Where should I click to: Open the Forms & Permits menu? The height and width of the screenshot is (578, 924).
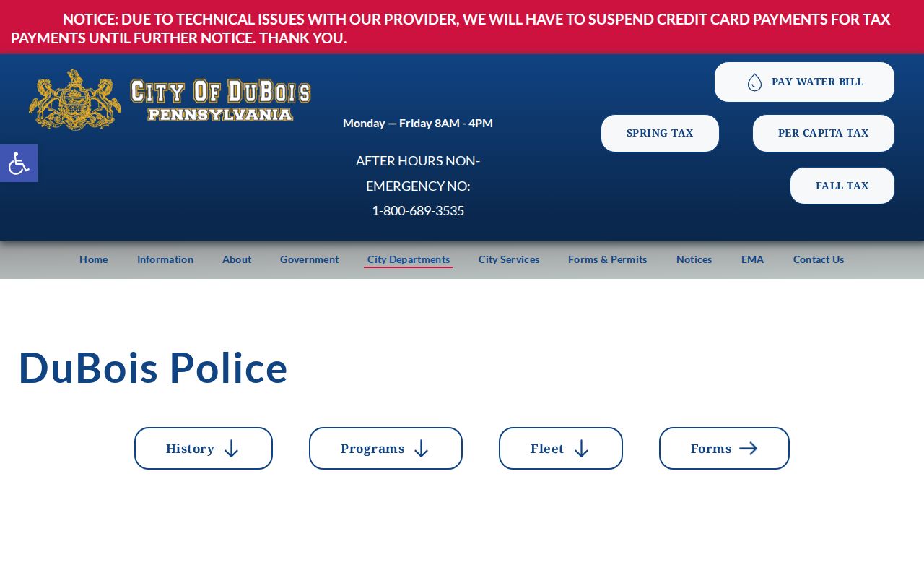[x=608, y=259]
